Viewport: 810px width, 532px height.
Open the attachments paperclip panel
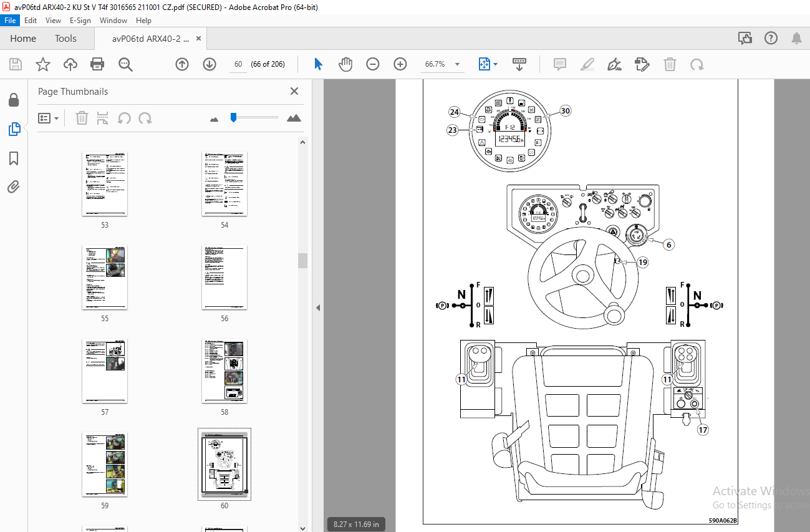pos(14,186)
